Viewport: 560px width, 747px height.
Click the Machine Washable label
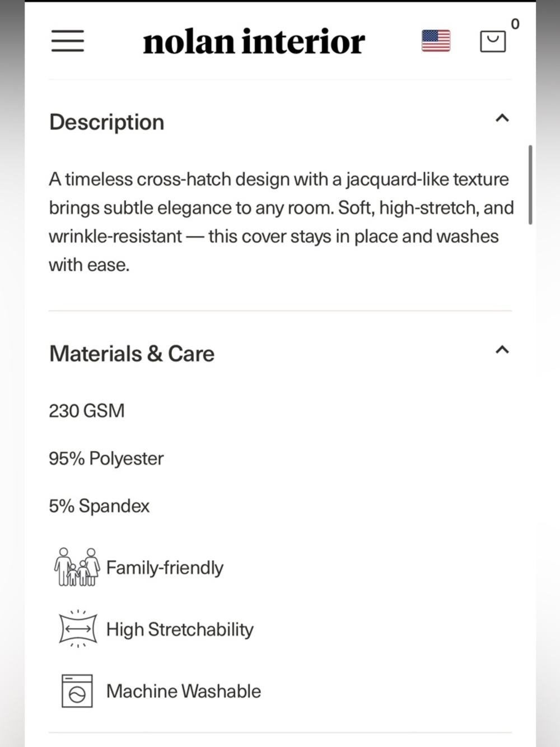[184, 691]
